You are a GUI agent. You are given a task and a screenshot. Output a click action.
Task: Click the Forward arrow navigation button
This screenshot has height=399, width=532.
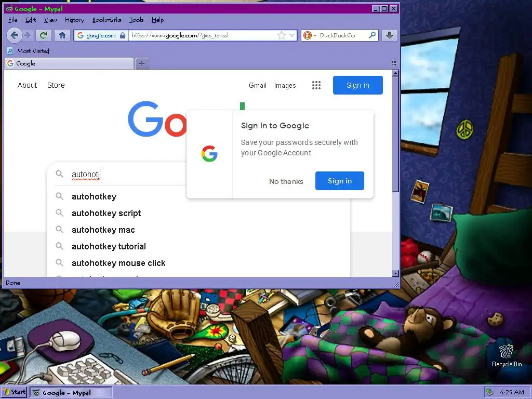[28, 35]
